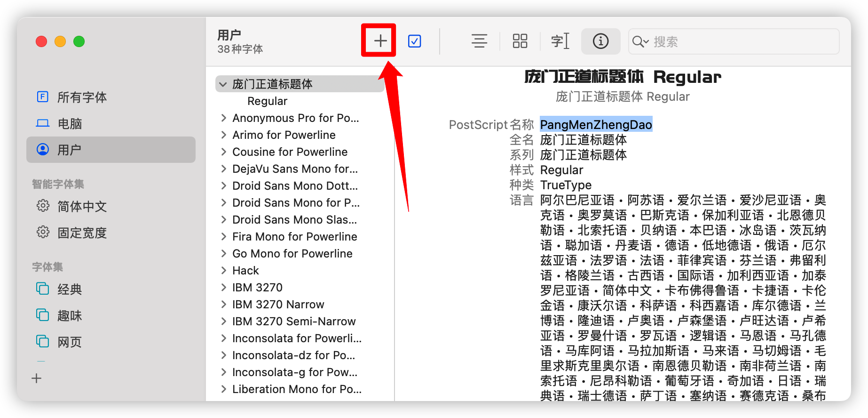Open 固定宽度 smart collection
The height and width of the screenshot is (418, 868).
[x=82, y=233]
